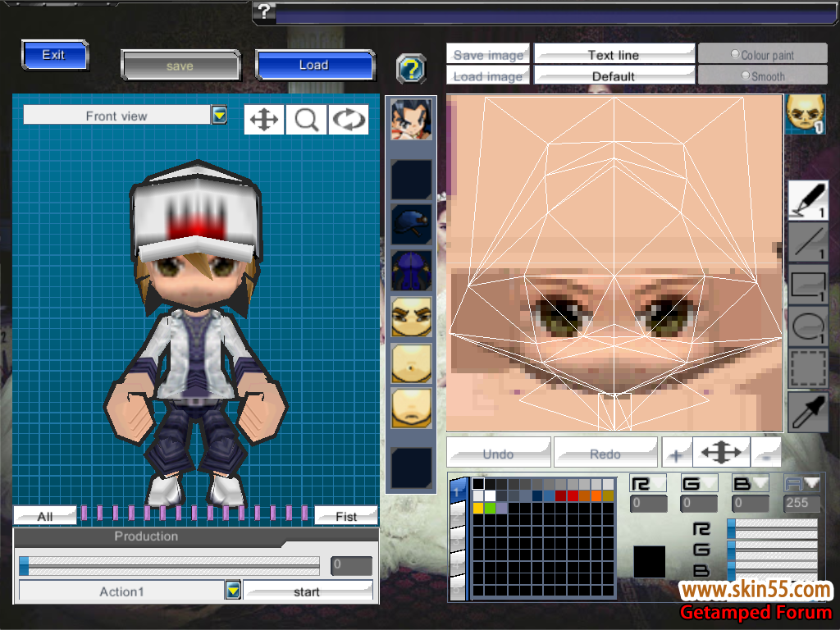The width and height of the screenshot is (840, 630).
Task: Select the rectangle shape tool
Action: [x=808, y=285]
